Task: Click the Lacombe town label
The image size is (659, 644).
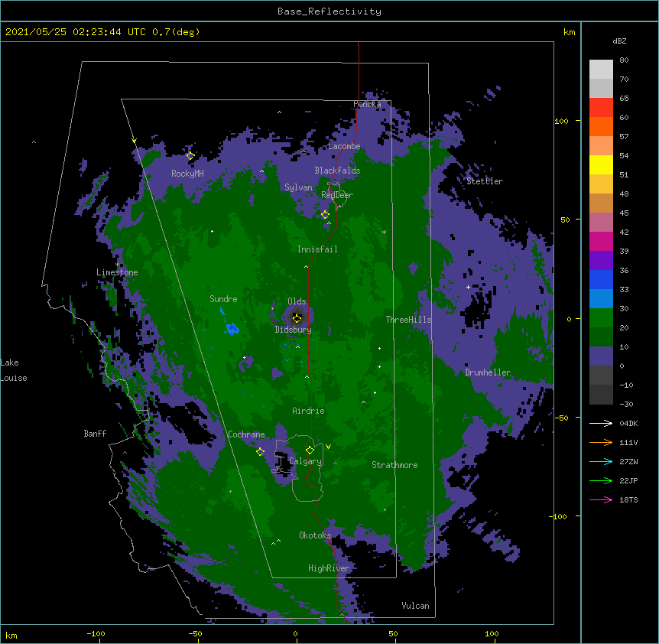Action: coord(344,146)
